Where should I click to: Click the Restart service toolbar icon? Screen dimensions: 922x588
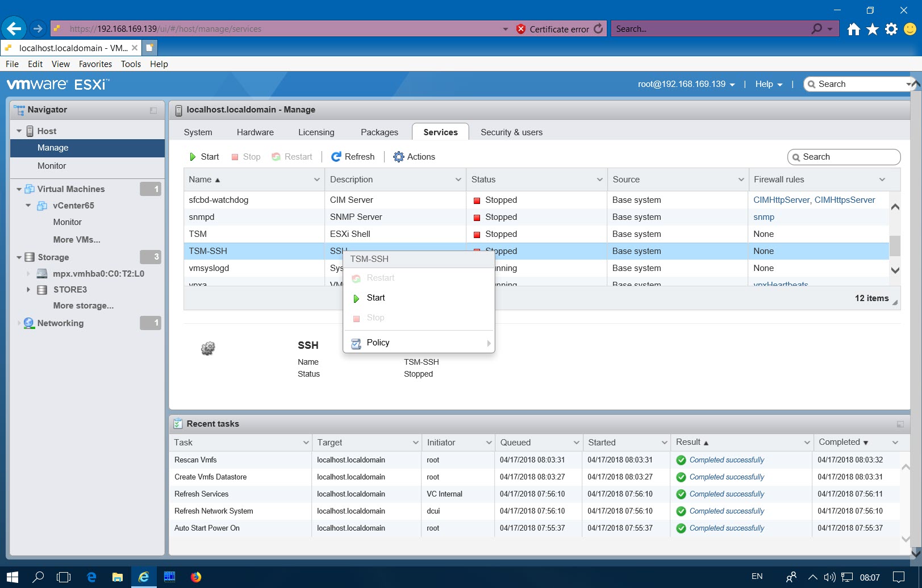277,156
